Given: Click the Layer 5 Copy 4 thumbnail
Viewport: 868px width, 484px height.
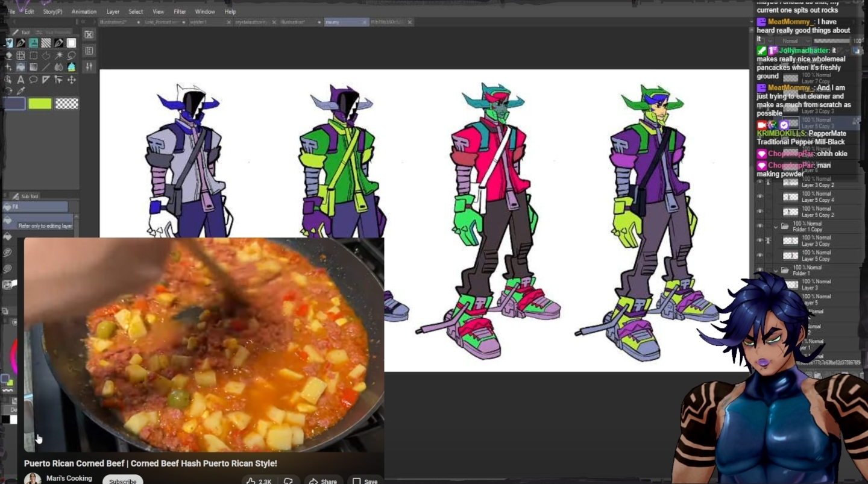Looking at the screenshot, I should pos(790,197).
